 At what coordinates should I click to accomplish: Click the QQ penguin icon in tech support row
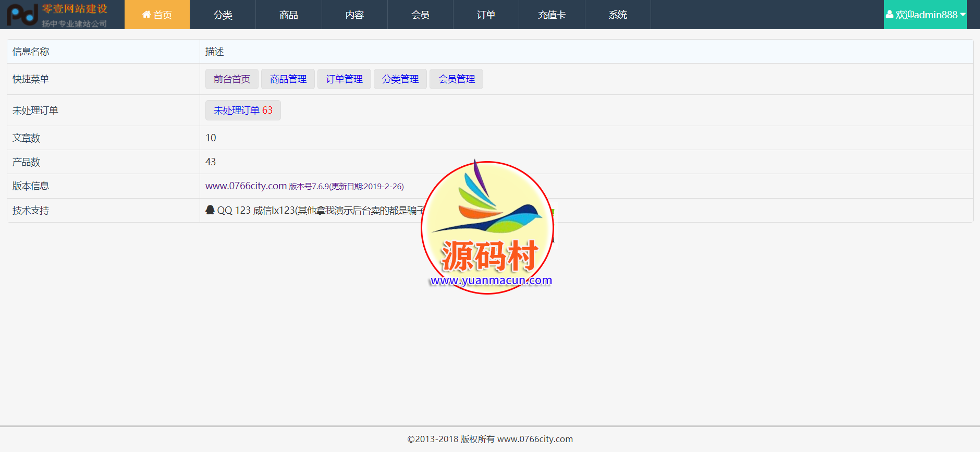tap(210, 210)
